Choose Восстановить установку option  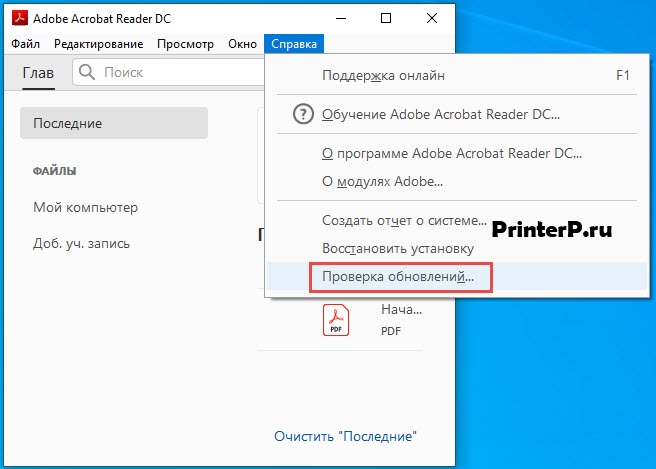coord(398,248)
